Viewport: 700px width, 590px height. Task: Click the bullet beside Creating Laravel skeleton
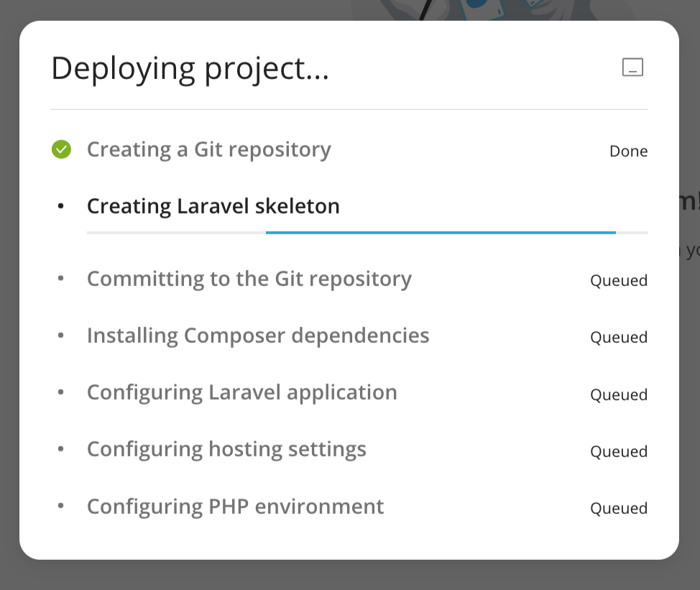(62, 206)
